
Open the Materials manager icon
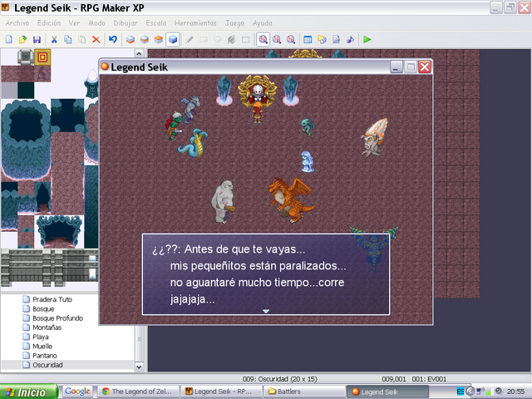[322, 39]
